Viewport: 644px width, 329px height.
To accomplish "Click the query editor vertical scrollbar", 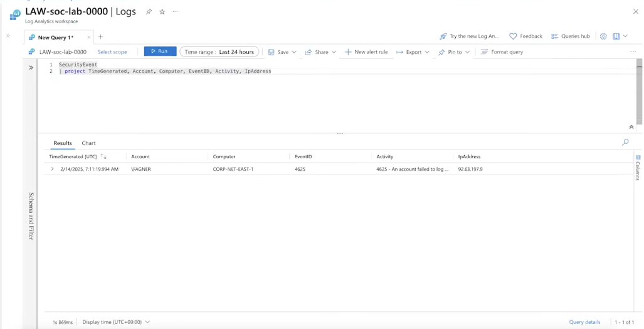I will tap(639, 91).
